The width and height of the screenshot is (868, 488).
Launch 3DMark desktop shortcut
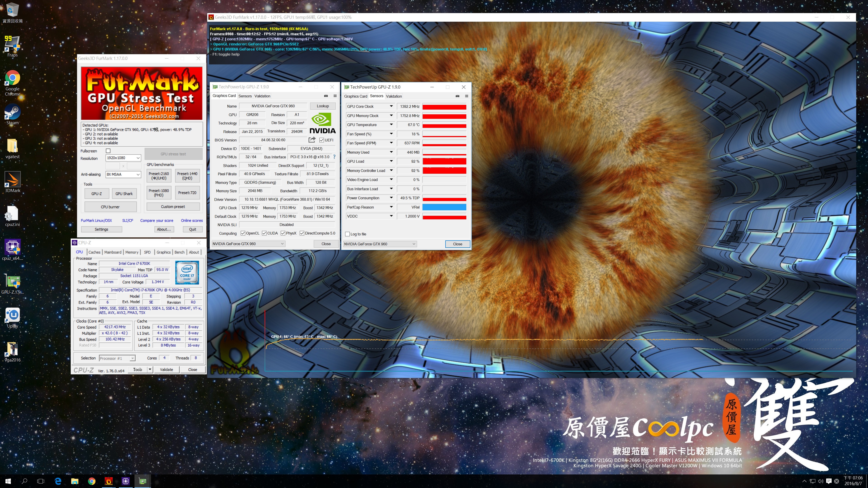[12, 182]
